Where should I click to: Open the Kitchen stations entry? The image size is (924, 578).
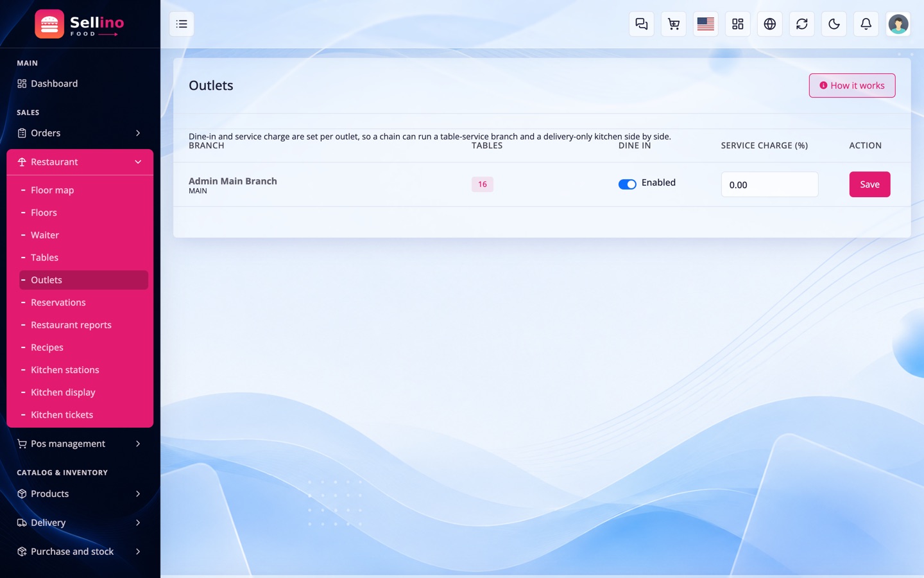tap(83, 370)
